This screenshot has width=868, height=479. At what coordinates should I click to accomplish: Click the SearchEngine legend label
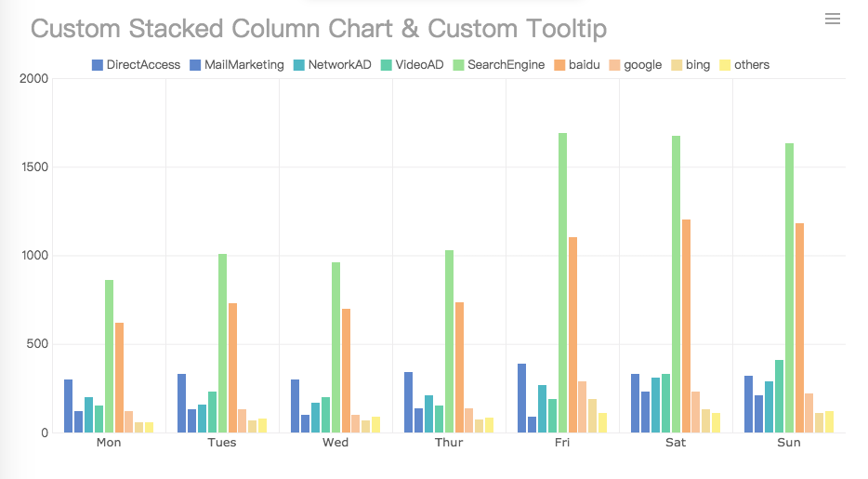pyautogui.click(x=506, y=65)
